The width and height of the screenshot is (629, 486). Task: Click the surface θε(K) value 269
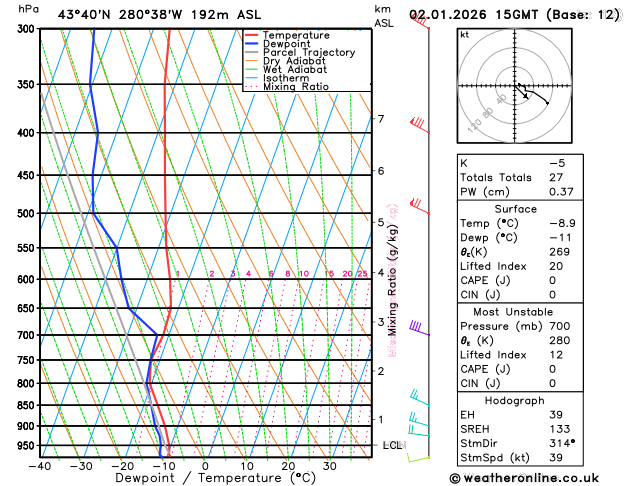[560, 252]
